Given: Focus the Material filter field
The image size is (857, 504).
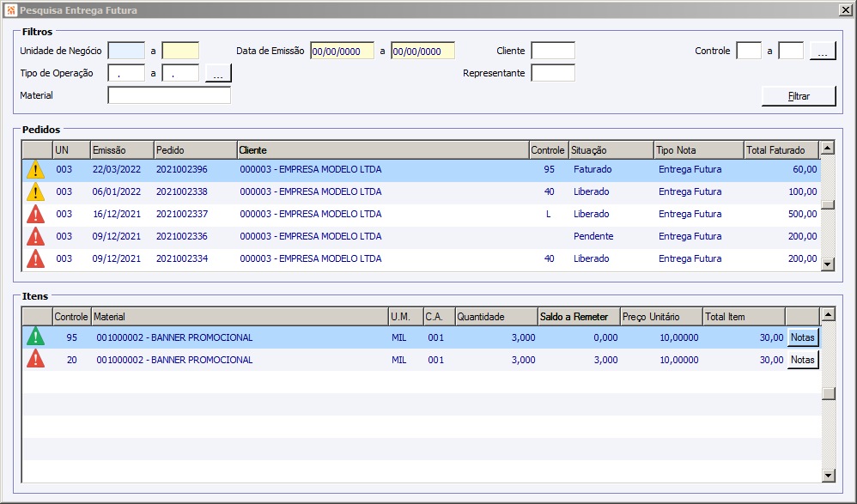Looking at the screenshot, I should click(169, 95).
